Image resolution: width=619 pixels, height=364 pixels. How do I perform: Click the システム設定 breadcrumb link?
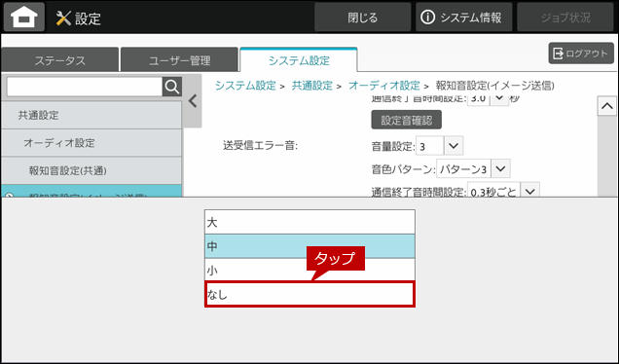(245, 86)
